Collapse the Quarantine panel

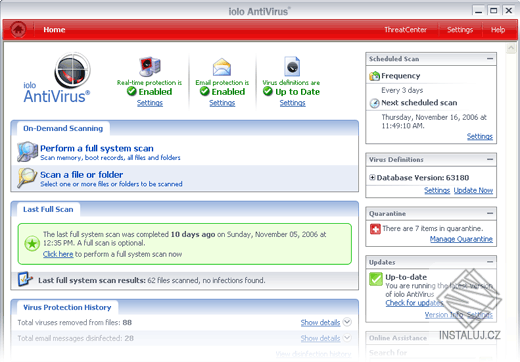[x=490, y=213]
